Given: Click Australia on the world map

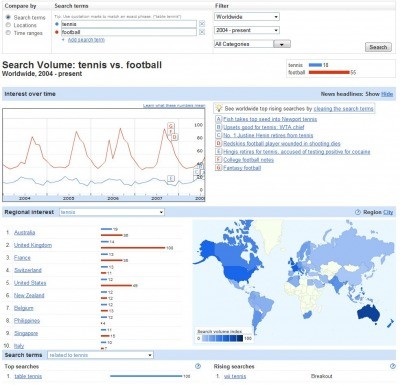Looking at the screenshot, I should click(x=368, y=313).
